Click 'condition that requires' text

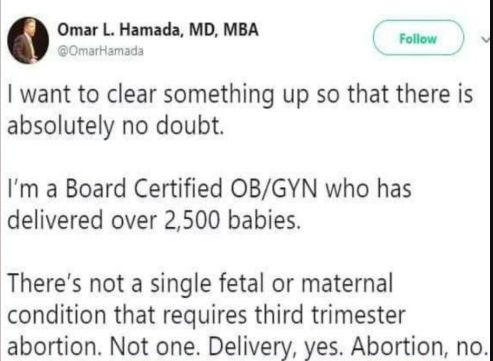point(127,315)
